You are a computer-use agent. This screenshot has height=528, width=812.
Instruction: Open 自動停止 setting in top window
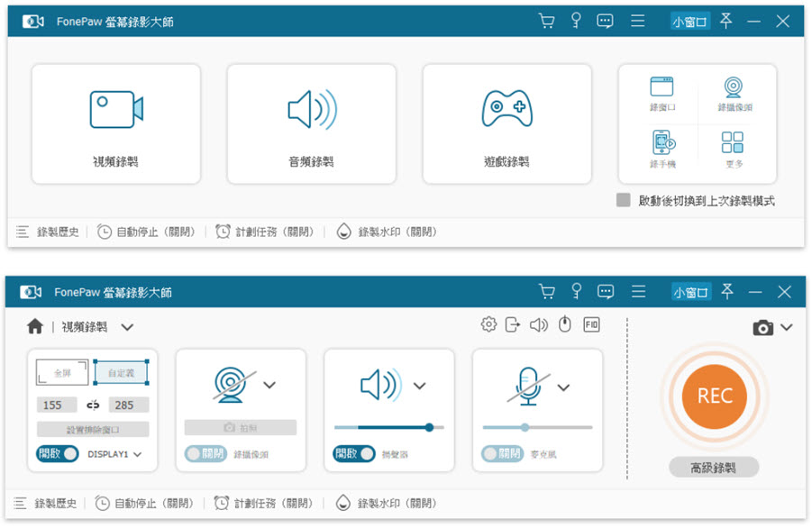point(146,232)
